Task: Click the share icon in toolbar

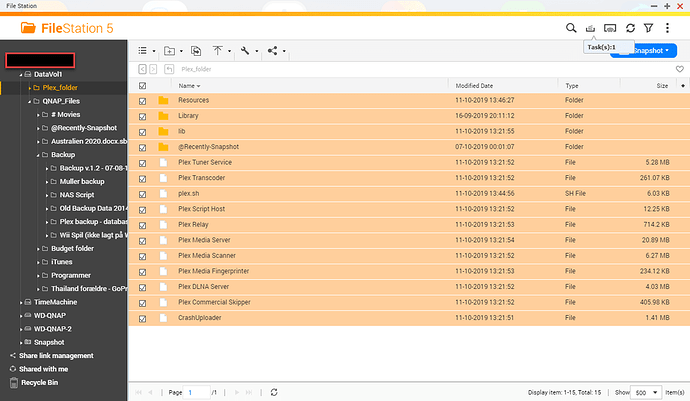Action: (x=272, y=51)
